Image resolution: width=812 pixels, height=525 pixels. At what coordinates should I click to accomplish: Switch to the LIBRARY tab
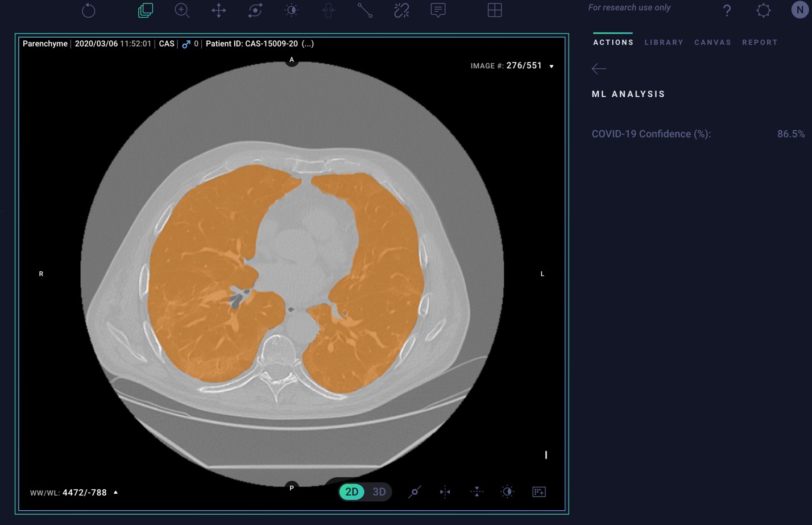663,42
